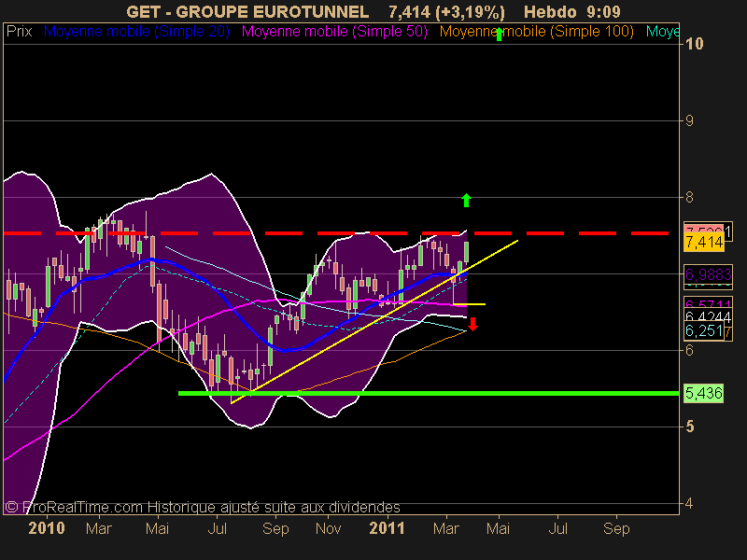Select the red dashed resistance line
The image size is (747, 560).
pos(336,233)
